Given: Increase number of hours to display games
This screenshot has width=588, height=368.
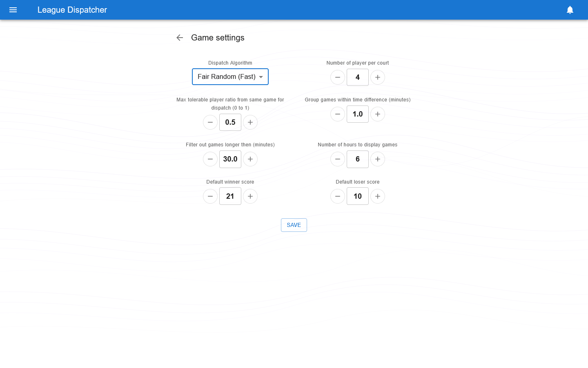Looking at the screenshot, I should tap(378, 159).
